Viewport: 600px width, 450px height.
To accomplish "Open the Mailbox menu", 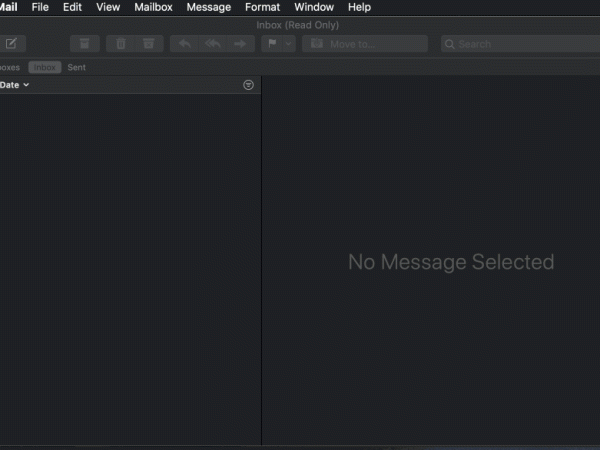I will [153, 7].
